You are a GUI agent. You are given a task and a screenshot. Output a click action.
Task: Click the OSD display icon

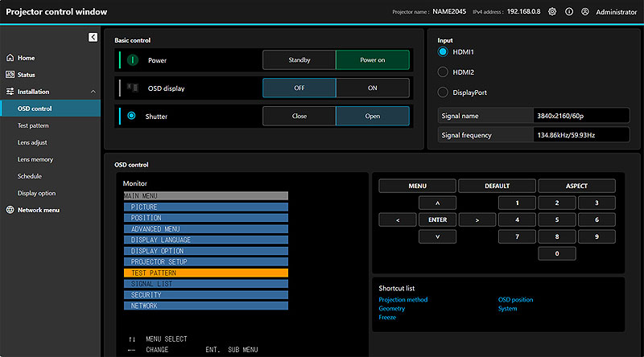click(132, 88)
